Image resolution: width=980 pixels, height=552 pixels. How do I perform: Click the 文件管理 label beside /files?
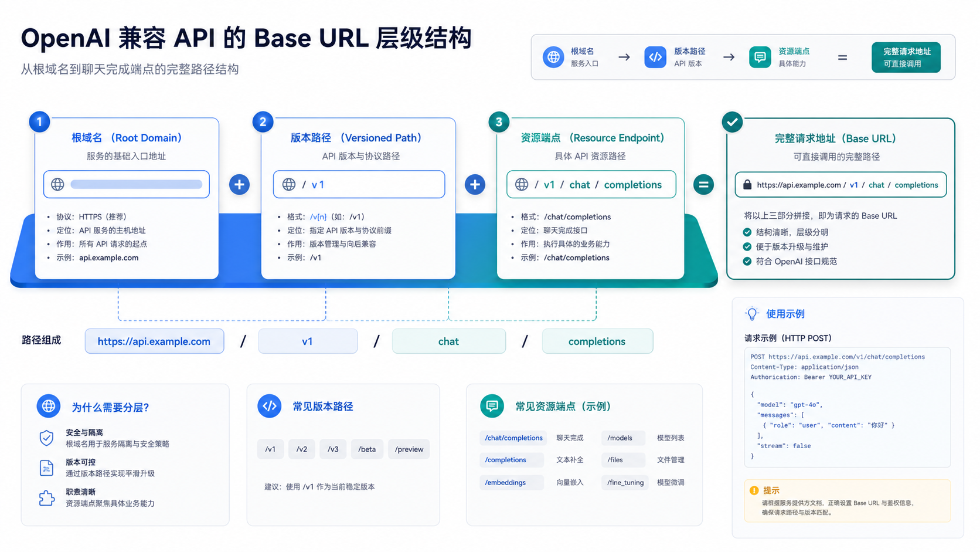tap(671, 460)
